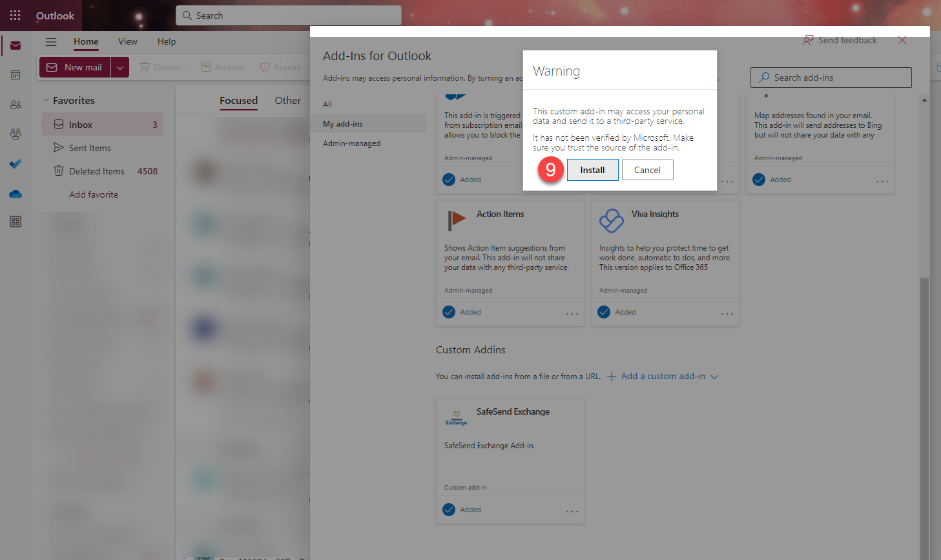
Task: Click the SafeSend Exchange add-in title
Action: (513, 411)
